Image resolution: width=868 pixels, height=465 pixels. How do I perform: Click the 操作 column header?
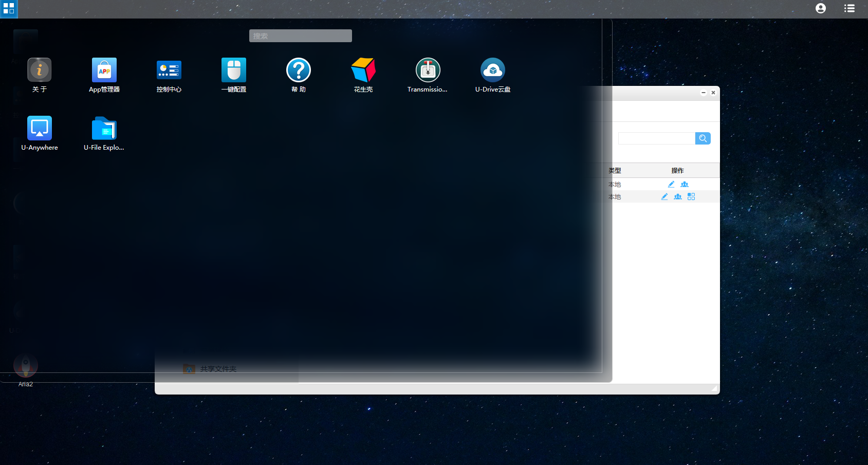[677, 170]
